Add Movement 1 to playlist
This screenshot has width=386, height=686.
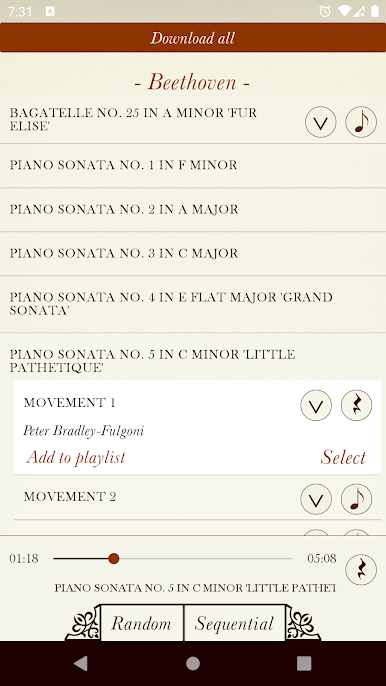[x=76, y=457]
